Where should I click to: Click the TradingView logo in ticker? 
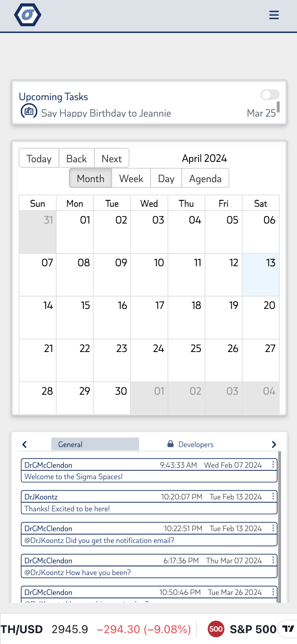288,629
